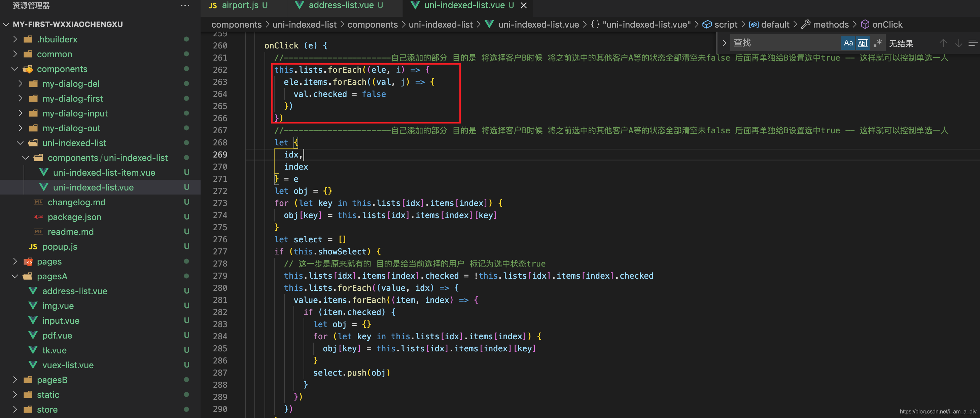Expand the pagesB folder
980x418 pixels.
pyautogui.click(x=15, y=380)
